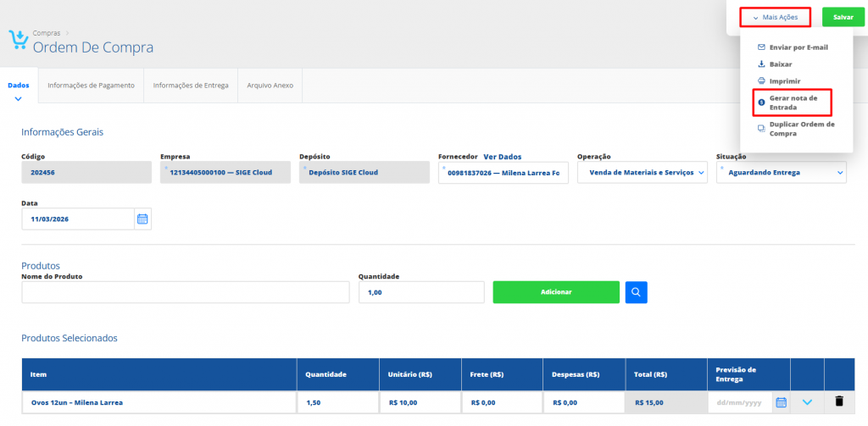
Task: Open the Arquivo Anexo tab
Action: point(270,86)
